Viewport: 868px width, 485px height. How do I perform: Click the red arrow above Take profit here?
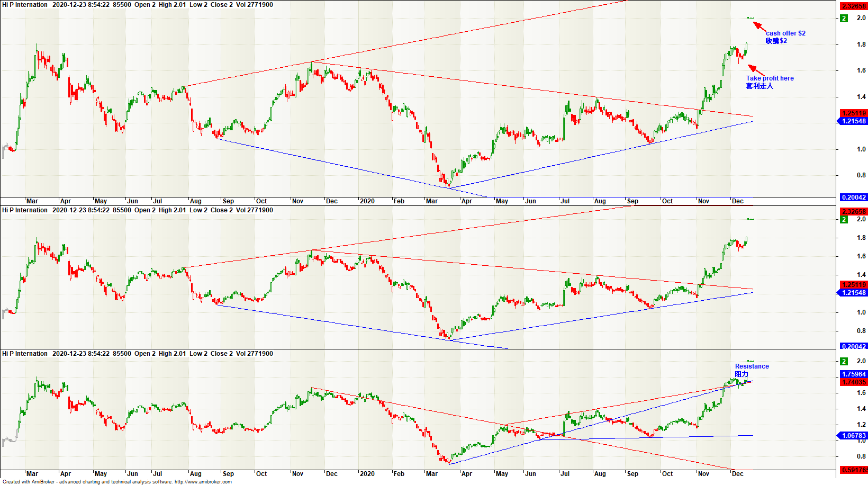[x=755, y=69]
